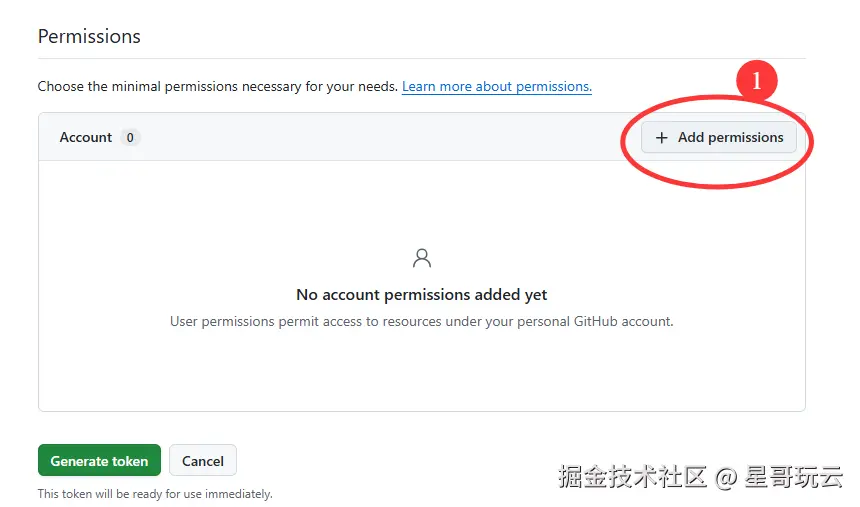The width and height of the screenshot is (860, 507).
Task: Click the 掘金技术社区 watermark text
Action: tap(632, 476)
